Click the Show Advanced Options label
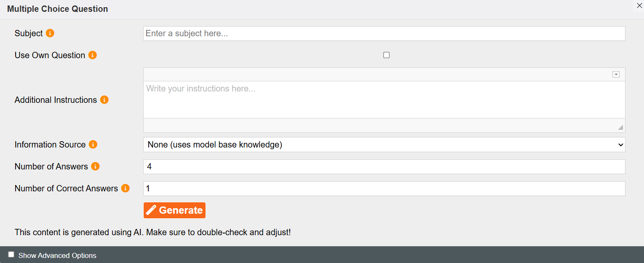 tap(57, 255)
